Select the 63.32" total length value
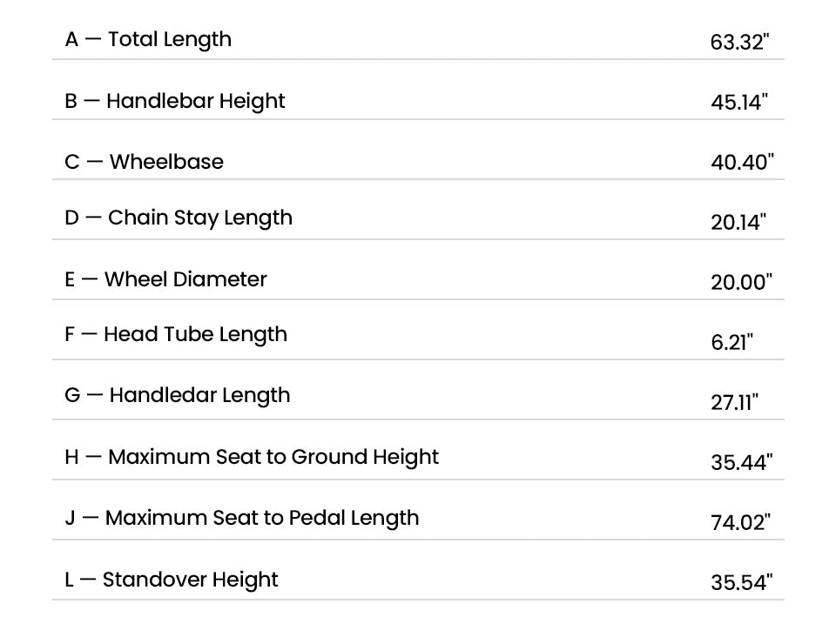The image size is (836, 644). pyautogui.click(x=740, y=42)
